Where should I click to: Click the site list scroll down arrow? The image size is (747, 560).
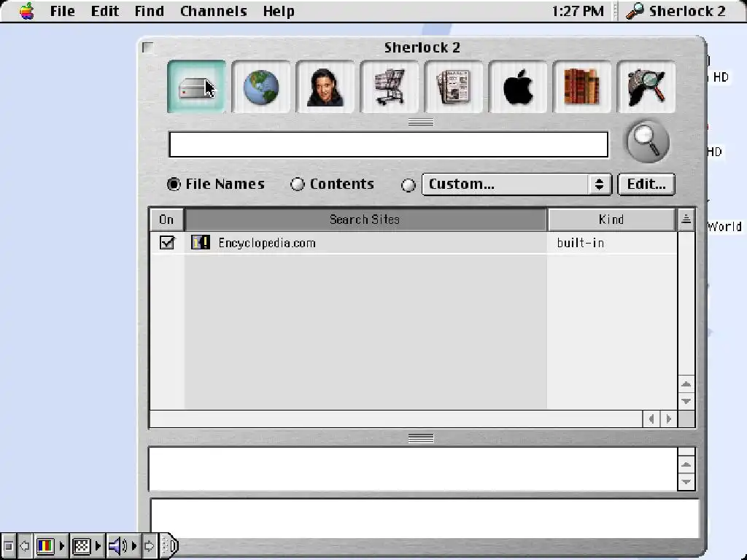coord(686,401)
